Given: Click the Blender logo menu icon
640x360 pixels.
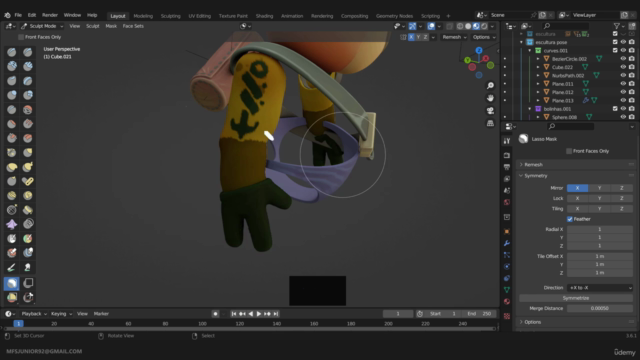Looking at the screenshot, I should click(x=7, y=15).
